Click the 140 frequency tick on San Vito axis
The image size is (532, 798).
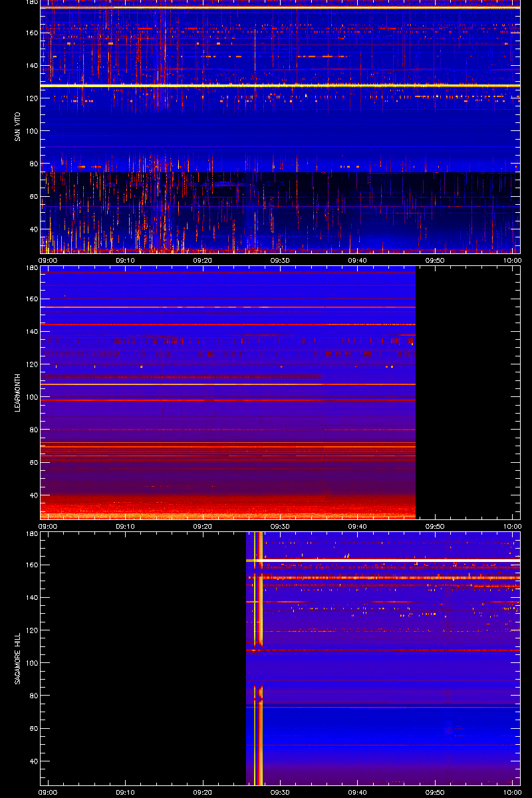click(31, 65)
